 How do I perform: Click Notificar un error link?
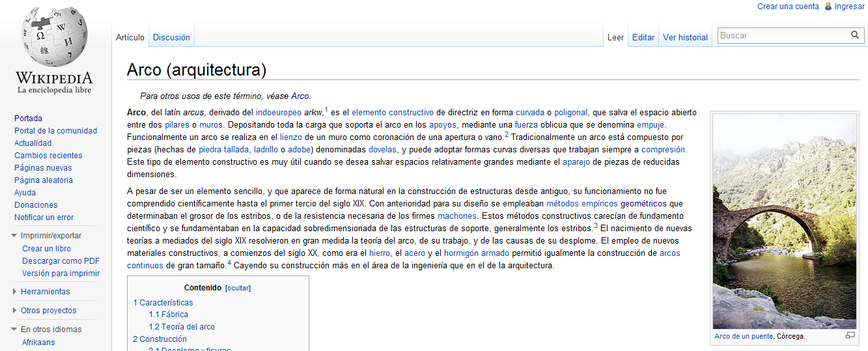click(44, 218)
